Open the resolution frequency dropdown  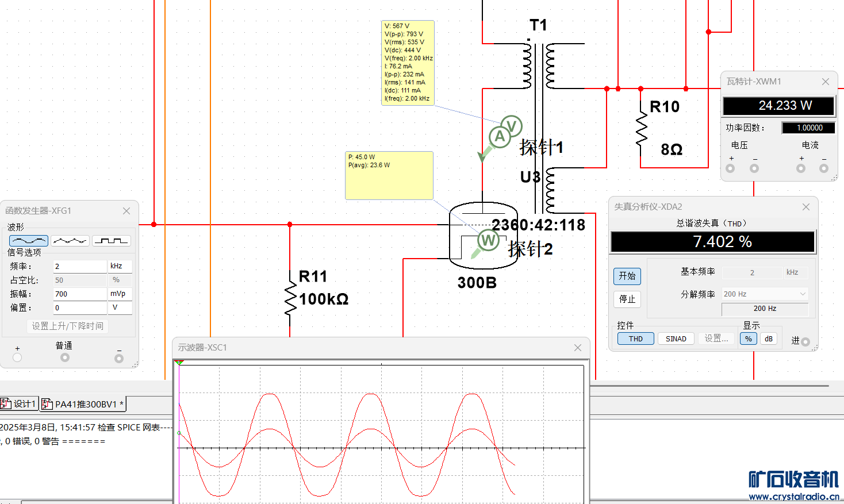(x=765, y=294)
